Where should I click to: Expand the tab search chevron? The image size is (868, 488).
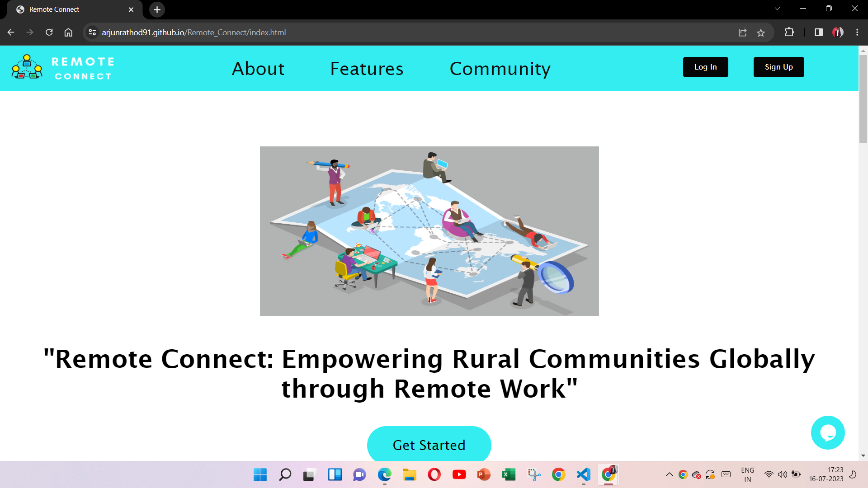click(777, 9)
